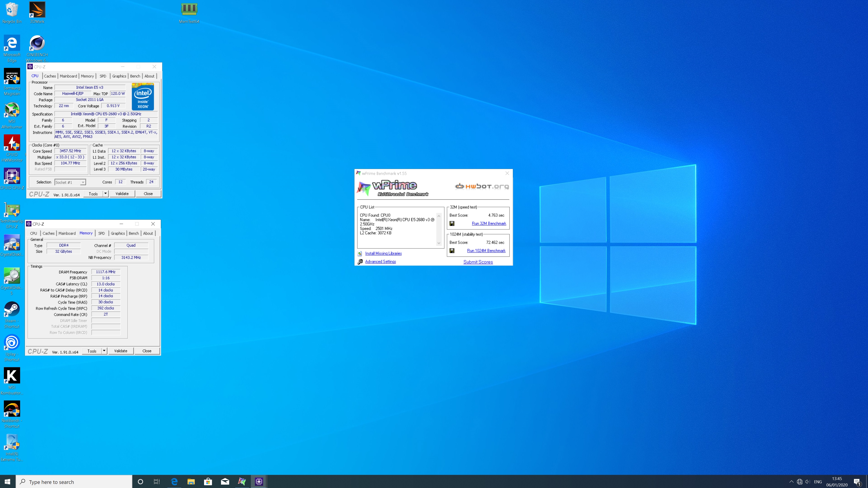This screenshot has width=868, height=488.
Task: Open Install Missing Libraries link
Action: pos(383,253)
